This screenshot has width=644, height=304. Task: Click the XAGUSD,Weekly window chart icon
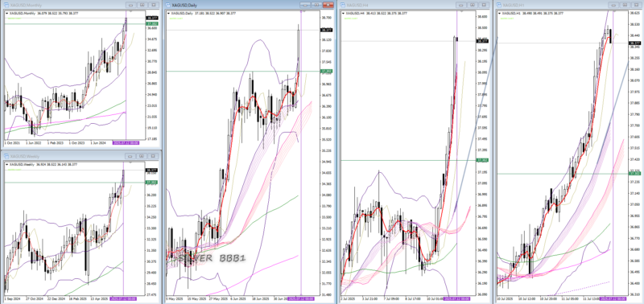6,156
